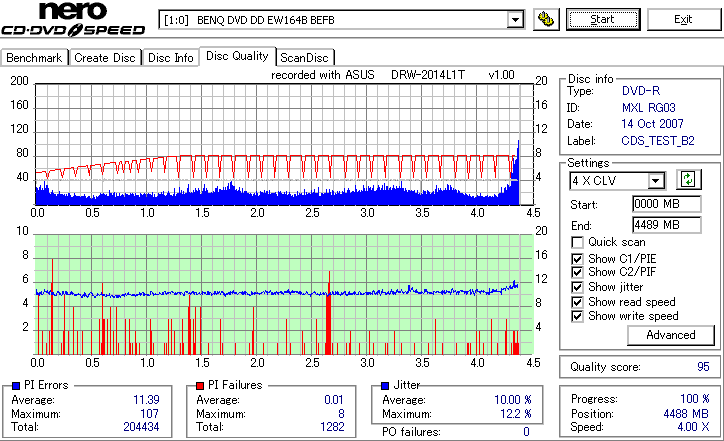Click the disc type value DVD-R
This screenshot has width=724, height=441.
coord(641,91)
